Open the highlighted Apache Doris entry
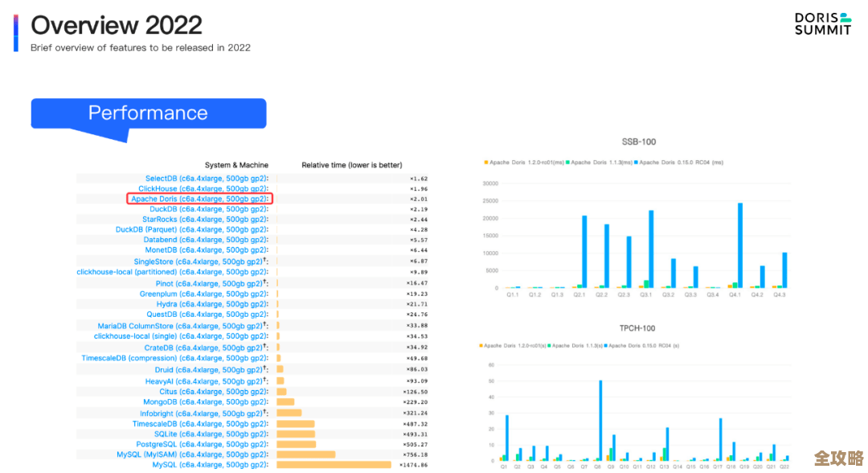 pyautogui.click(x=200, y=199)
